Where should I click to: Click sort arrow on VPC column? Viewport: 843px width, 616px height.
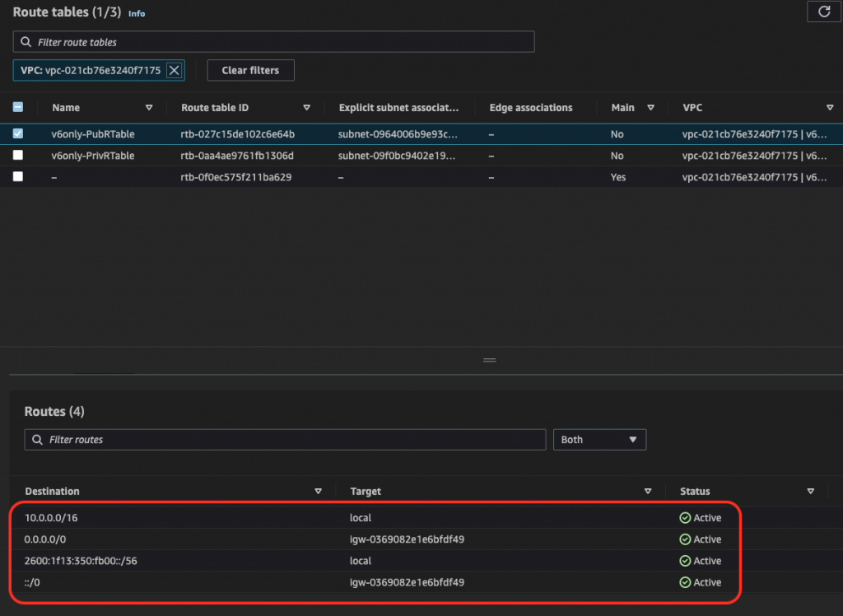click(830, 108)
